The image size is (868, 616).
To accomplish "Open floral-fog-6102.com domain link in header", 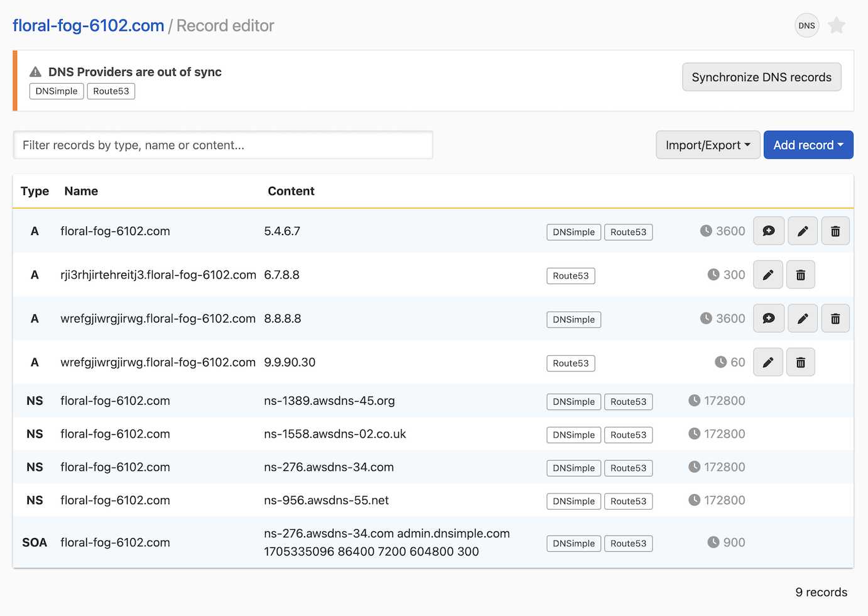I will pyautogui.click(x=89, y=26).
